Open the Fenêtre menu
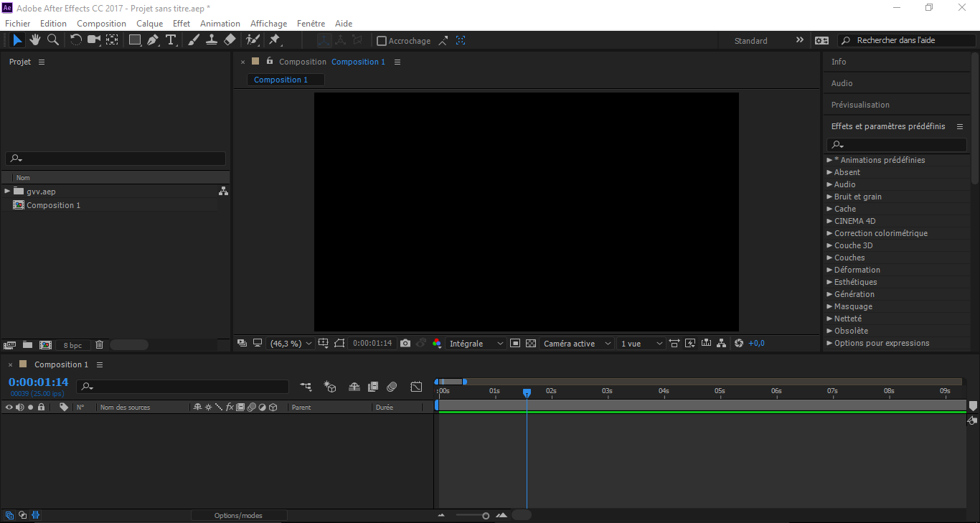Screen dimensions: 980x523 pyautogui.click(x=311, y=24)
